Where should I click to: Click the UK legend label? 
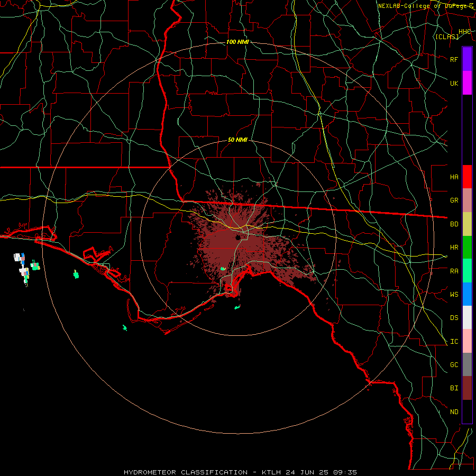coord(454,83)
